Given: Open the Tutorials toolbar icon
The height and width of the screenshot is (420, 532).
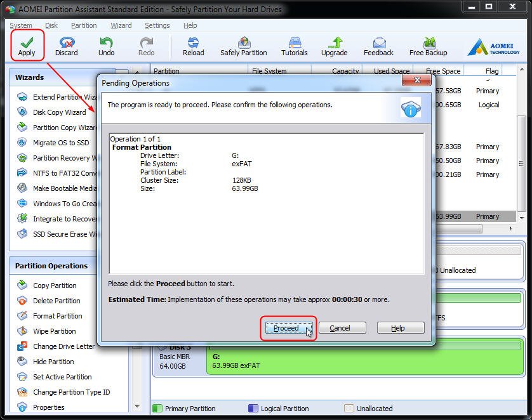Looking at the screenshot, I should [294, 46].
